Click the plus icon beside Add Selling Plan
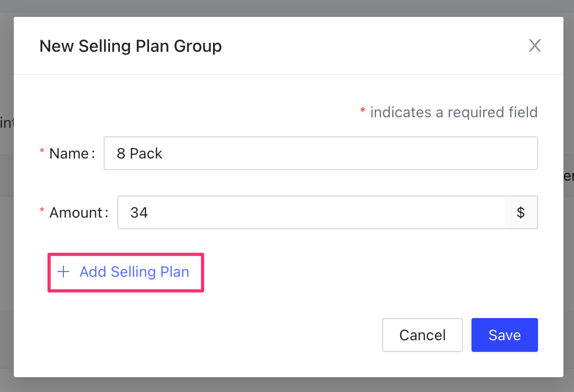The height and width of the screenshot is (392, 574). (x=63, y=272)
